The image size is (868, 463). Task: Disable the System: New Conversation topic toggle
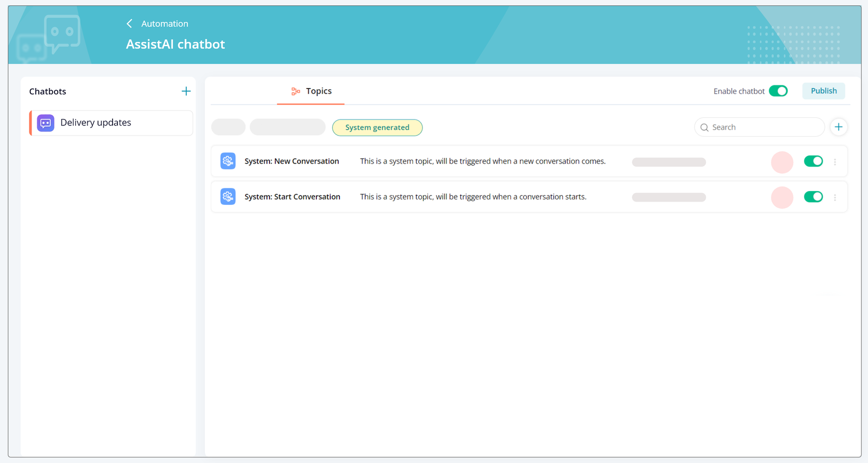[814, 161]
